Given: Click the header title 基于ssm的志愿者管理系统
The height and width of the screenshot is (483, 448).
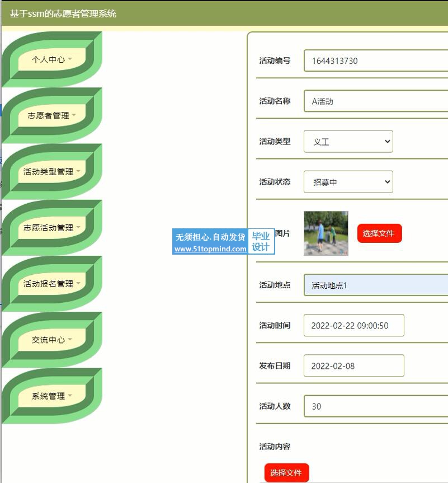Looking at the screenshot, I should click(63, 13).
